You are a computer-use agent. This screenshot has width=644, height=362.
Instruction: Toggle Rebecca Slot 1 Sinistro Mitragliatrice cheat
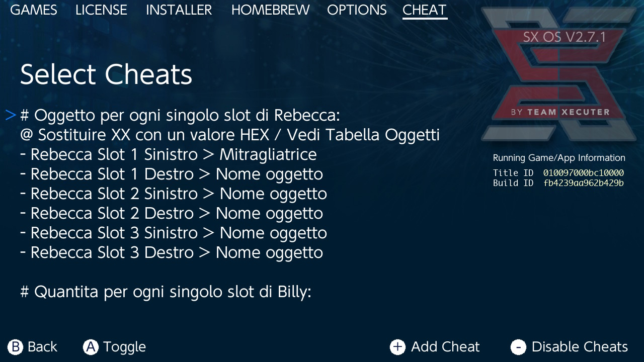click(x=169, y=154)
